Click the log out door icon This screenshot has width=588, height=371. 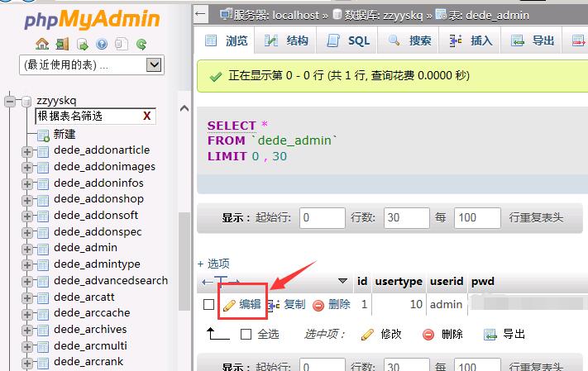pyautogui.click(x=62, y=45)
